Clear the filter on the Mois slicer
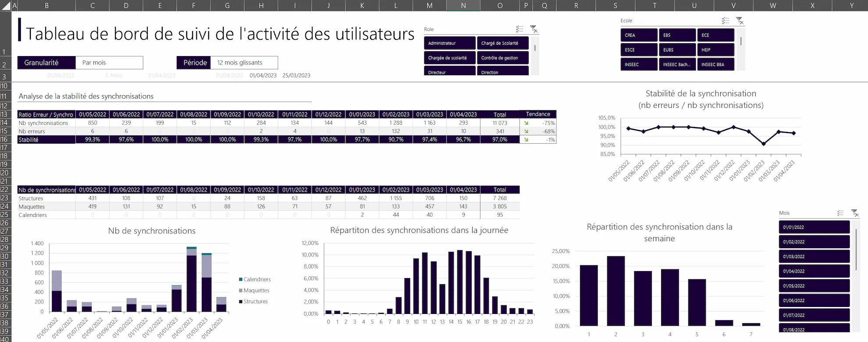 (855, 213)
